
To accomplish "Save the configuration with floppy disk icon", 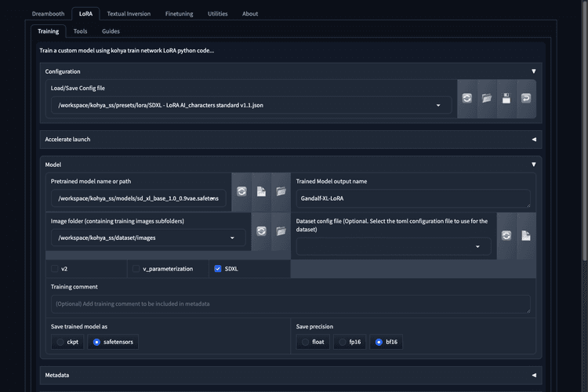I will pos(506,99).
